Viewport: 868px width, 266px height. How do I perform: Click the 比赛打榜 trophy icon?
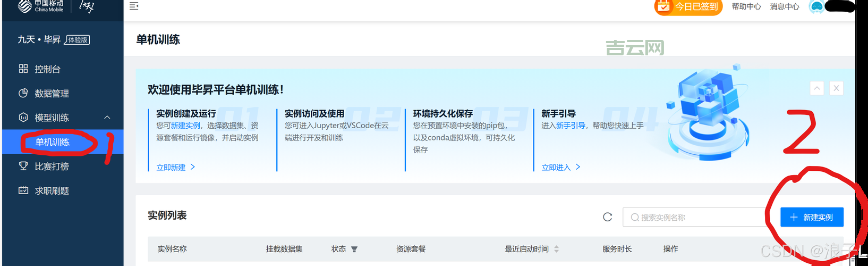(23, 166)
